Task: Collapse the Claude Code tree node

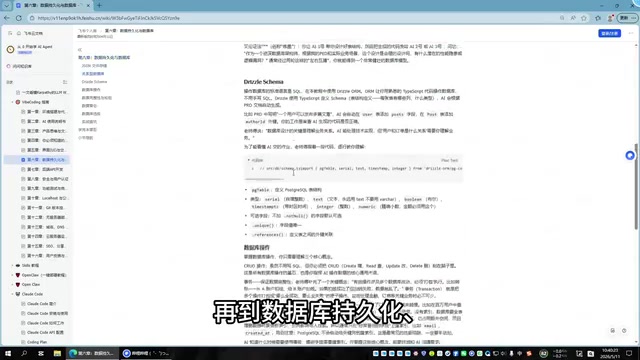Action: click(x=13, y=294)
